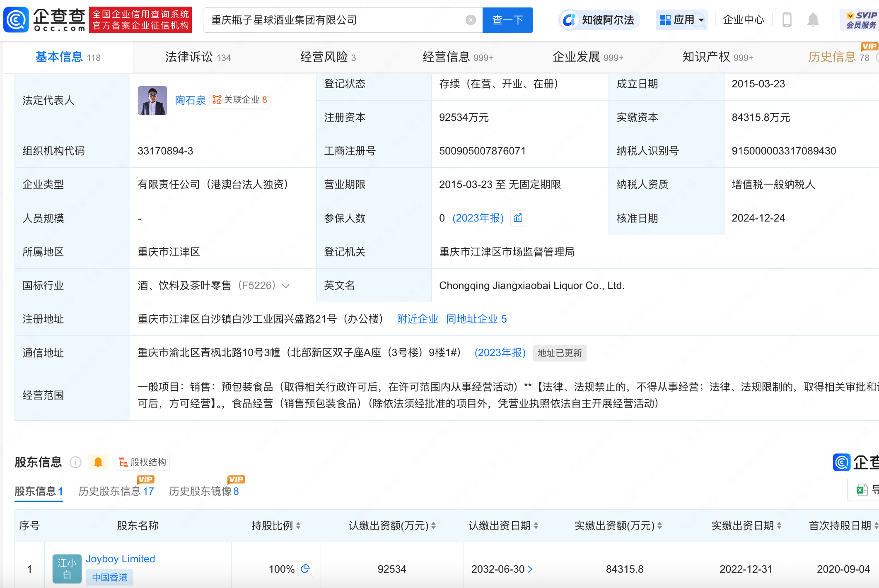
Task: Click first holding date 2020-09-04
Action: click(843, 569)
